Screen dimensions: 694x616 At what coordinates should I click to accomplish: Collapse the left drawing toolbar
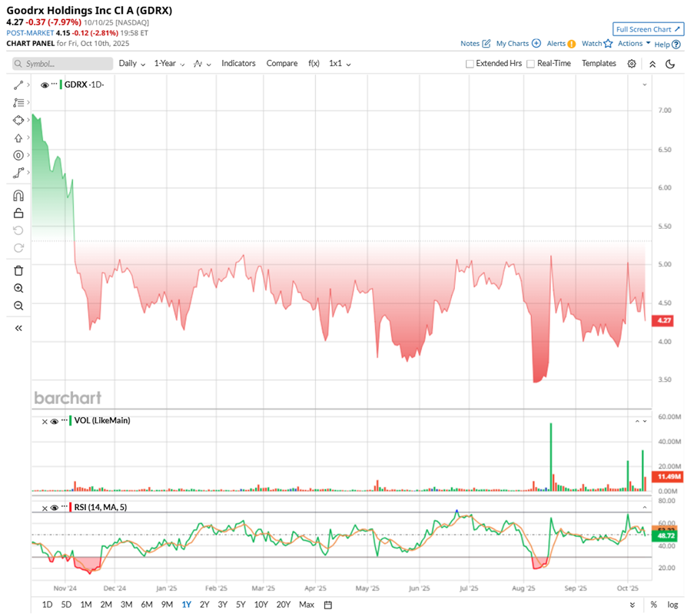click(x=18, y=328)
